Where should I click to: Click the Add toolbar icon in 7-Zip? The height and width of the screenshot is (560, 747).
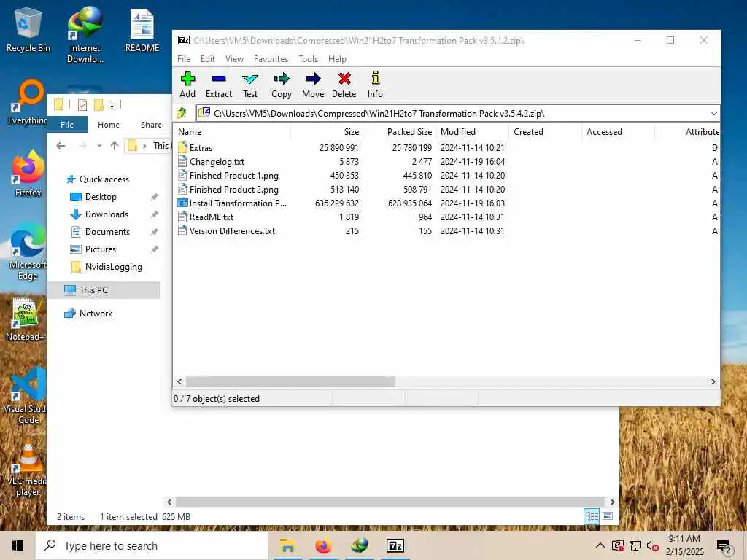tap(187, 85)
